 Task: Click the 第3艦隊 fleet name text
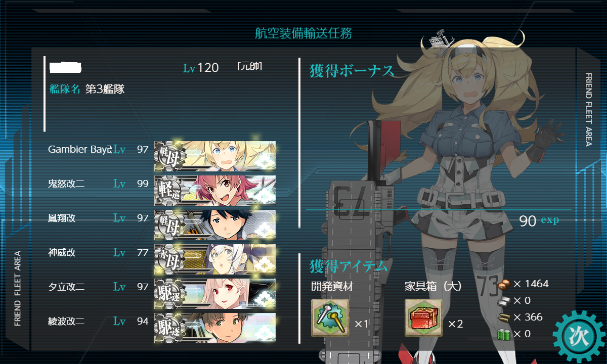[x=105, y=89]
